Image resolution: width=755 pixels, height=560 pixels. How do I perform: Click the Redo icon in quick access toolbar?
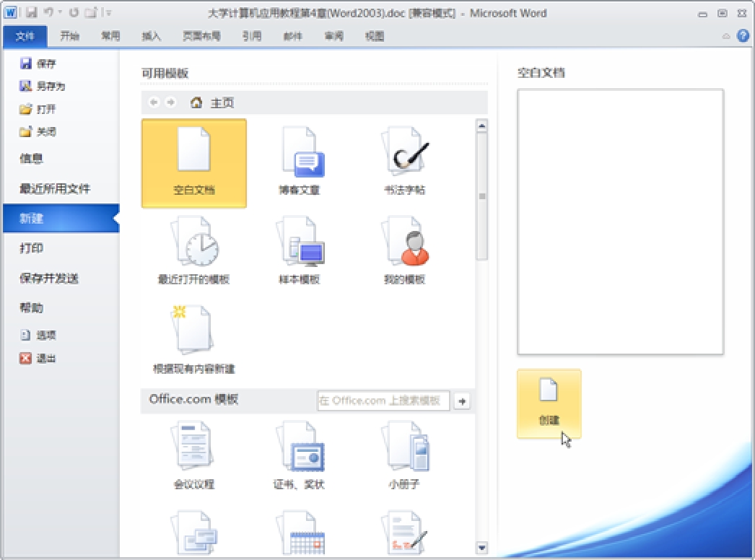(74, 12)
